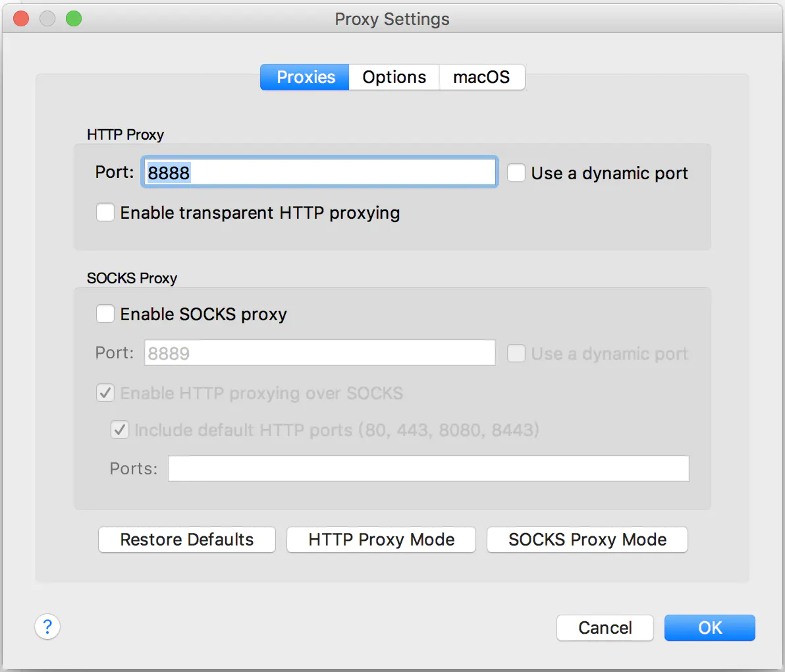Click the HTTP Proxy Mode button
The width and height of the screenshot is (785, 672).
point(381,540)
